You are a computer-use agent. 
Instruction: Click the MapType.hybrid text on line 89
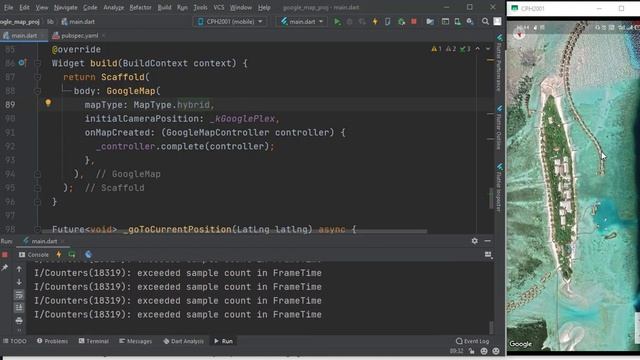(x=171, y=105)
